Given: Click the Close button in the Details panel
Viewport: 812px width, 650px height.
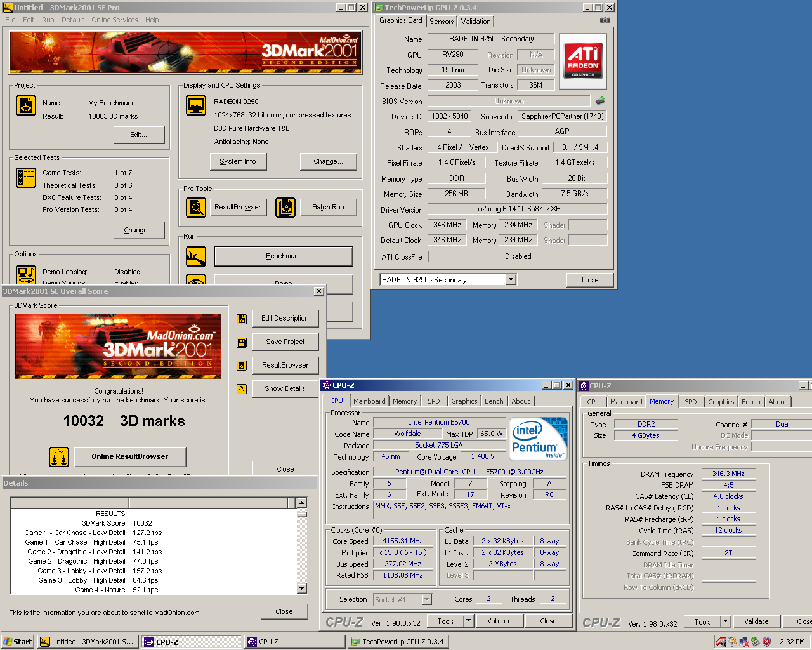Looking at the screenshot, I should (284, 612).
